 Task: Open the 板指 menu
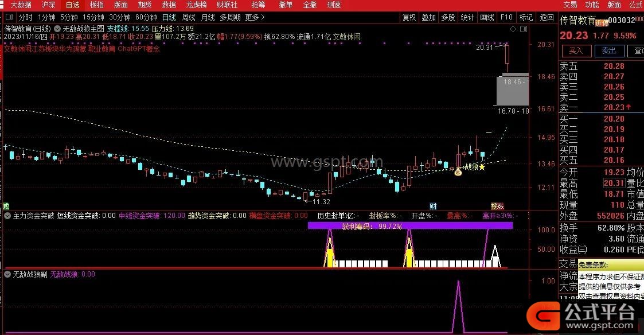click(x=97, y=5)
